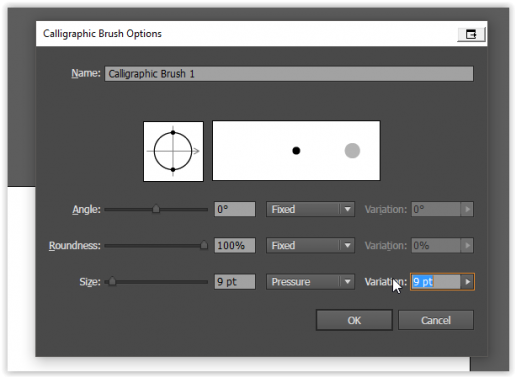
Task: Click the highlighted Size Variation field
Action: (435, 282)
